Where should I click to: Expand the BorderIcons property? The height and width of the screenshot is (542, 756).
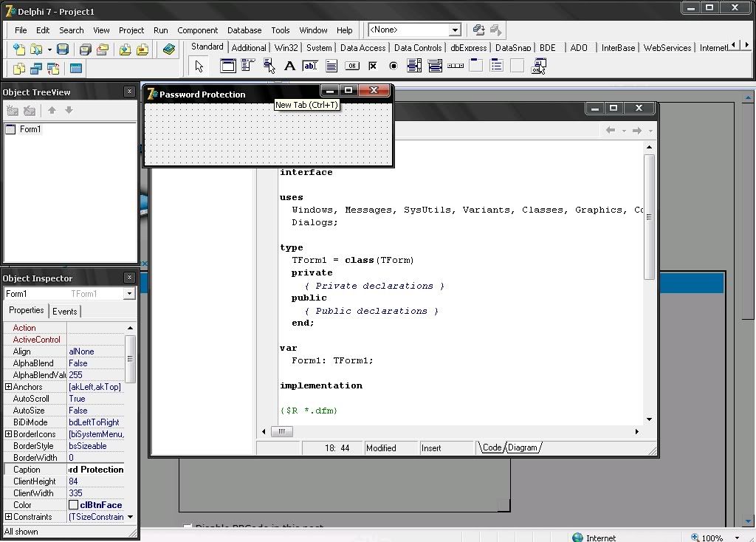[x=8, y=434]
